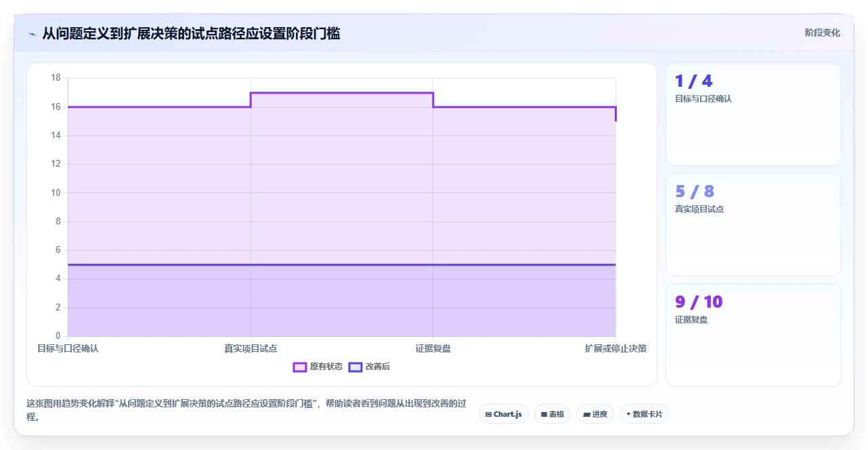Click the Chart.js chip icon
Screen dimensions: 868x450
[488, 414]
